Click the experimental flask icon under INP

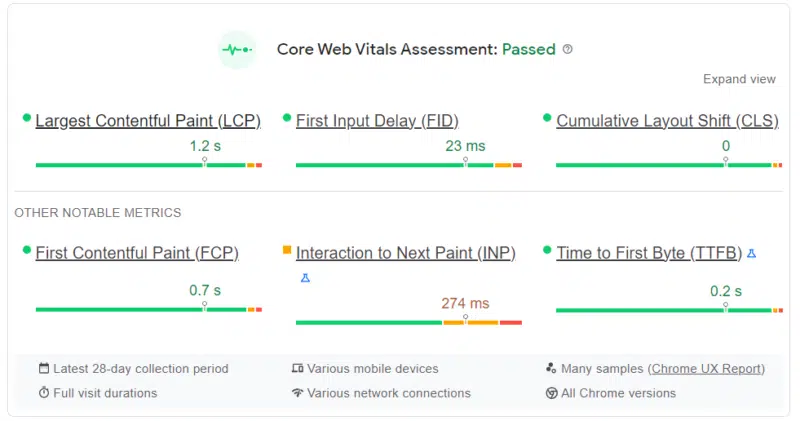pos(306,277)
